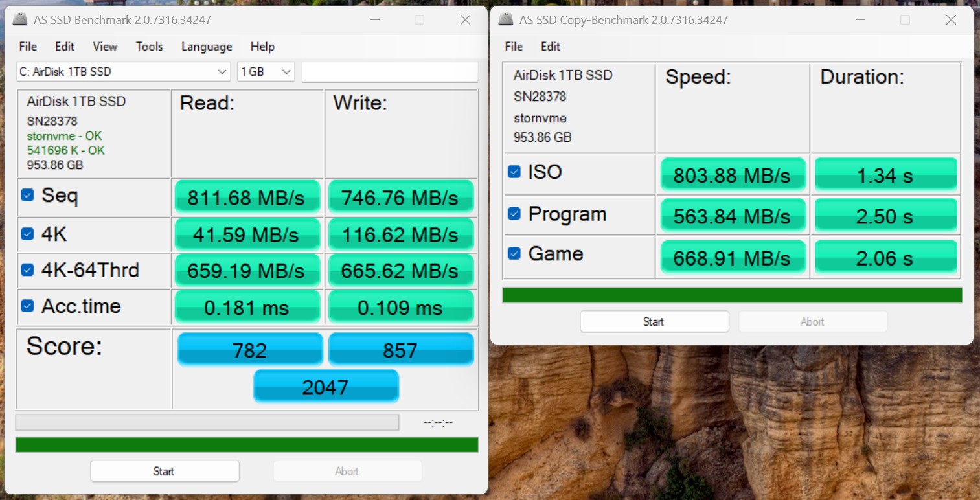
Task: Click the green progress bar in Copy-Benchmark
Action: (733, 295)
